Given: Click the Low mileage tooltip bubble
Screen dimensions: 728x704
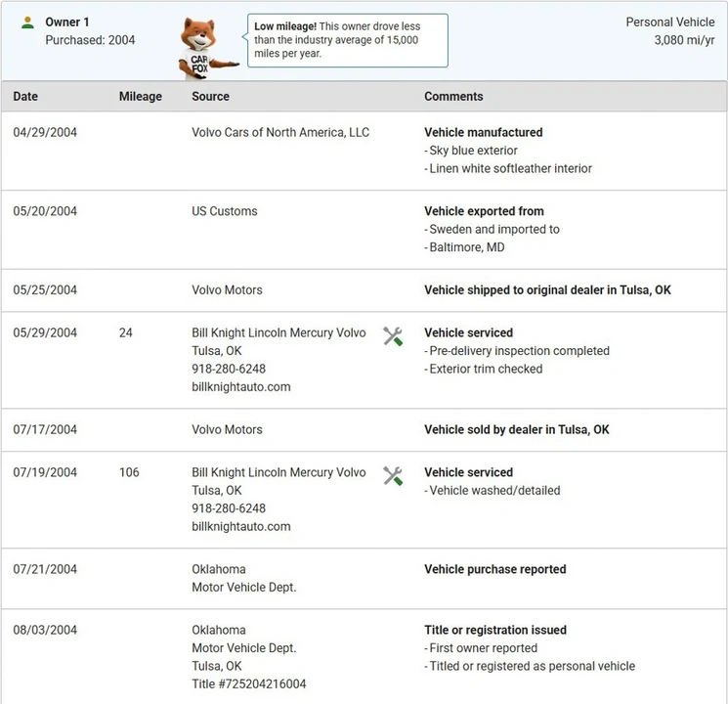Looking at the screenshot, I should 347,40.
